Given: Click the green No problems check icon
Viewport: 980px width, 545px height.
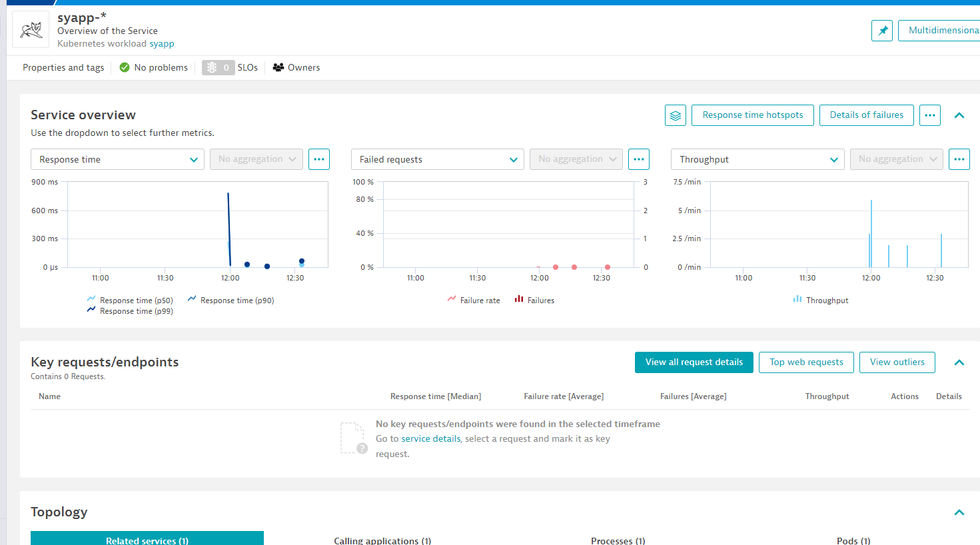Looking at the screenshot, I should click(125, 67).
